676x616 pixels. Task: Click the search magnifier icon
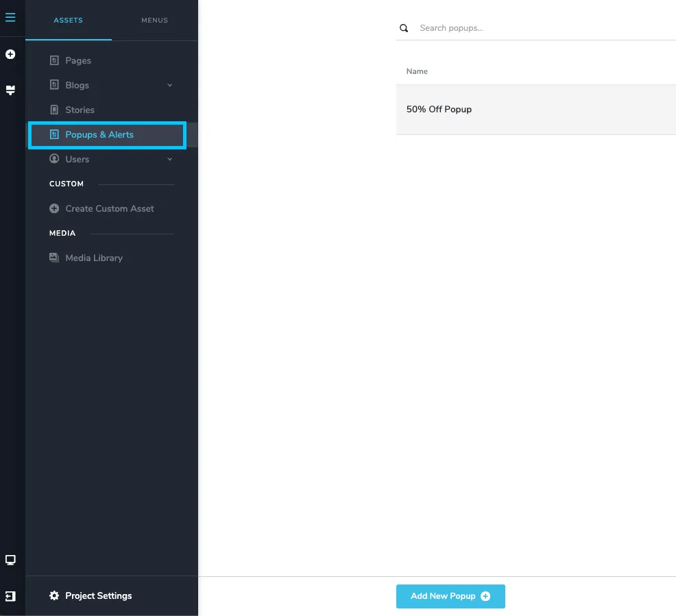click(x=404, y=28)
